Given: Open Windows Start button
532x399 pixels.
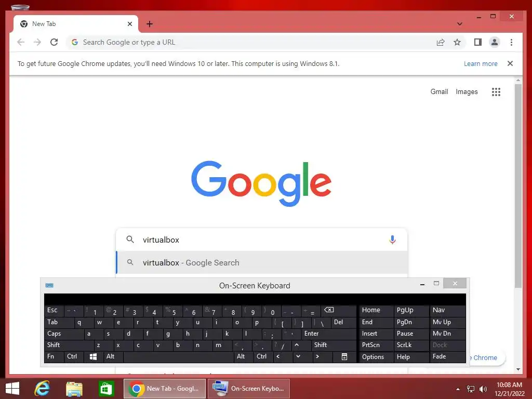Looking at the screenshot, I should [12, 389].
